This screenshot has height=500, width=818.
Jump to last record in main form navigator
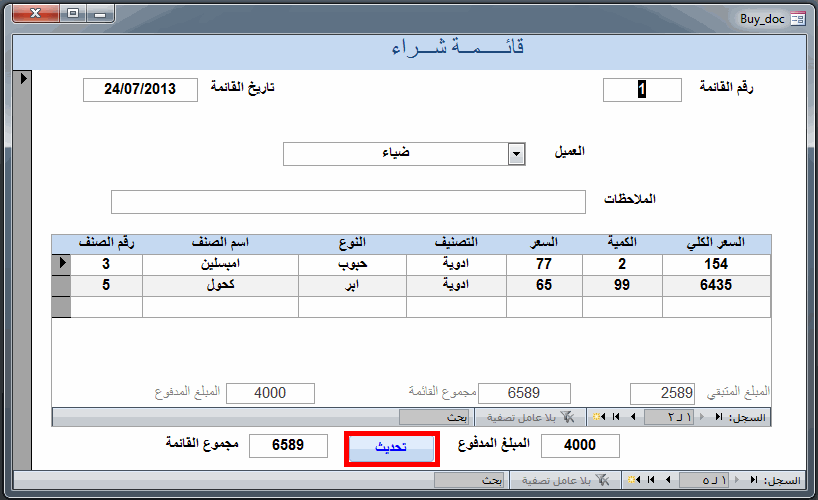click(x=651, y=480)
